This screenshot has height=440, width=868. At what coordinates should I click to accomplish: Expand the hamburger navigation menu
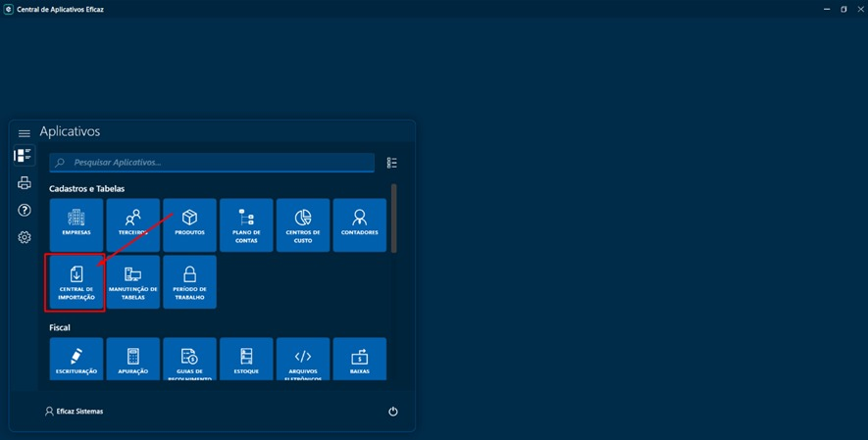coord(25,133)
